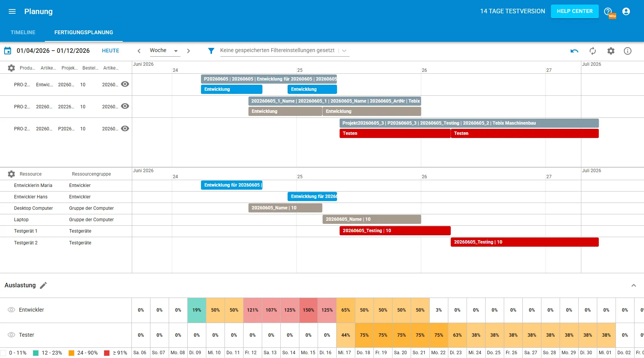Open the hamburger navigation menu
Viewport: 644px width, 358px height.
pos(12,11)
